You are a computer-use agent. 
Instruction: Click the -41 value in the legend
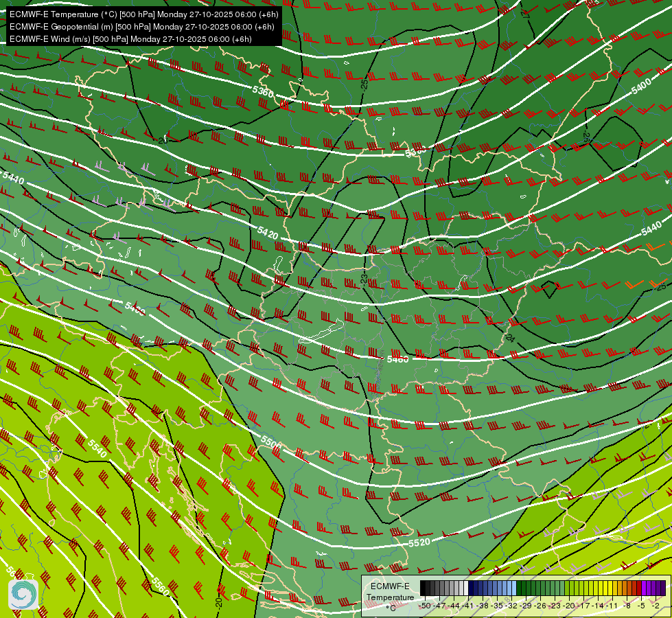click(x=468, y=606)
